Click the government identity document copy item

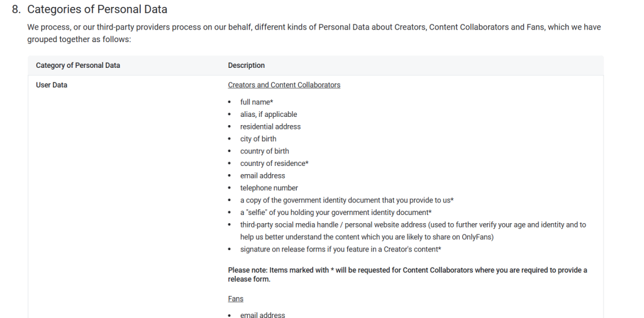coord(347,200)
